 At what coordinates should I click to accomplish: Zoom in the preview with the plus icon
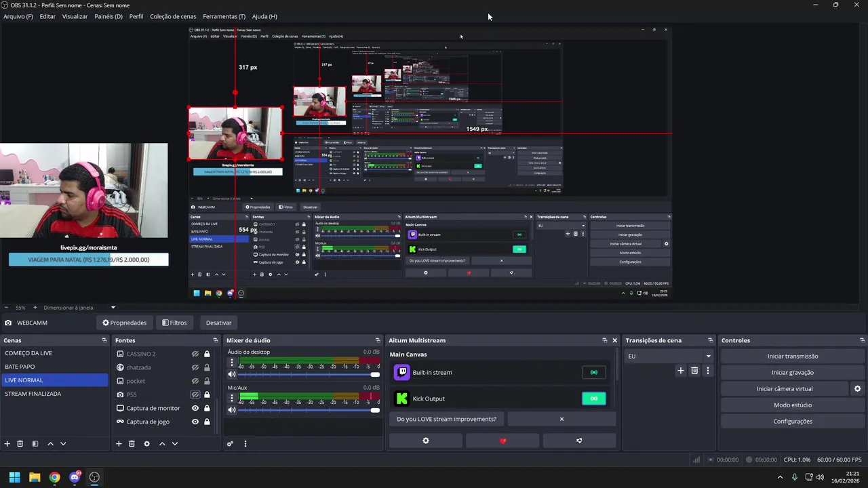[35, 308]
